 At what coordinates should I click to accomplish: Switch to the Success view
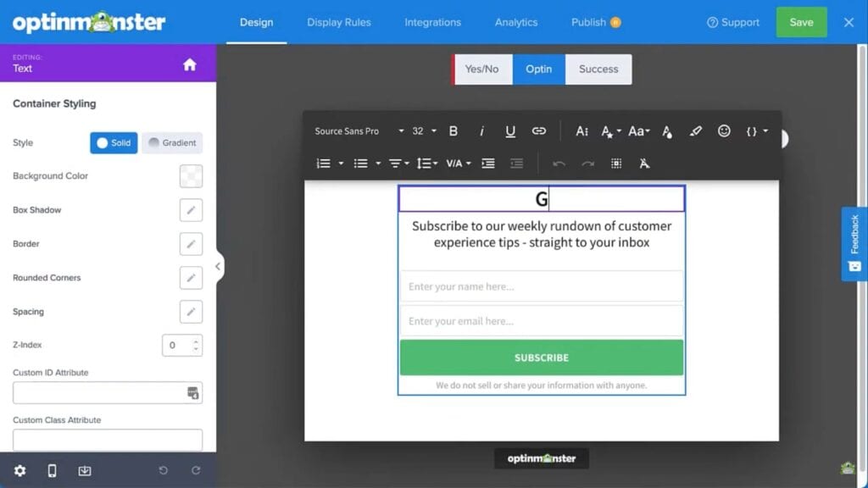coord(598,69)
